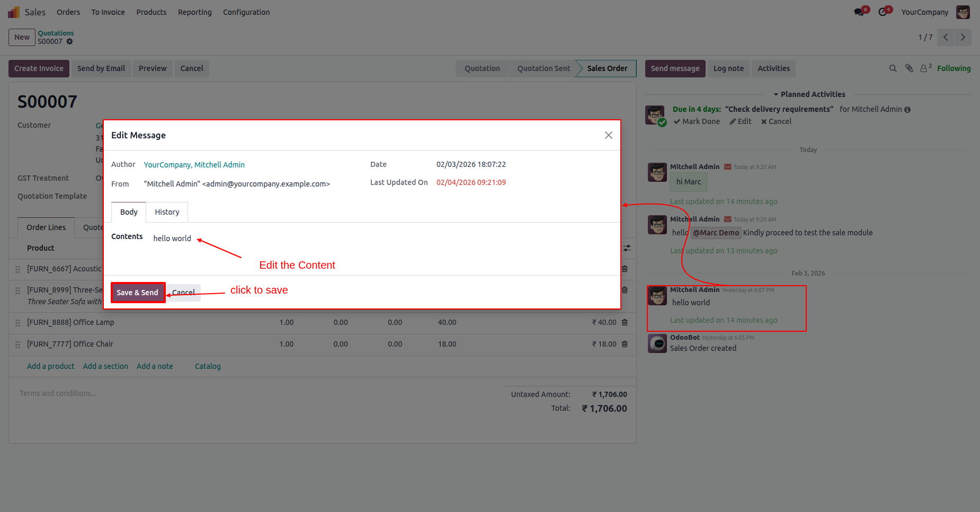Grab the Acoustic row drag handle
The image size is (980, 512).
coord(17,269)
